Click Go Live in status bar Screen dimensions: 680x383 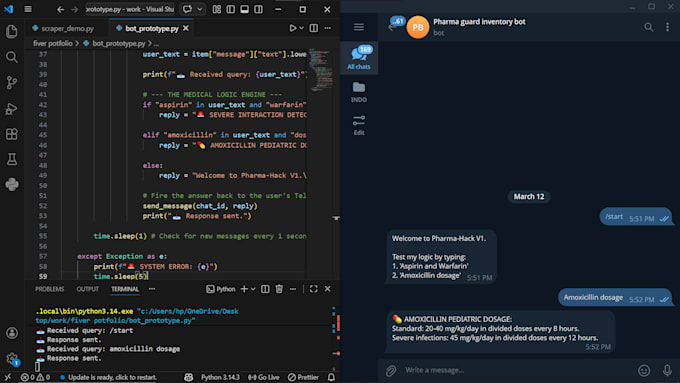click(x=263, y=377)
